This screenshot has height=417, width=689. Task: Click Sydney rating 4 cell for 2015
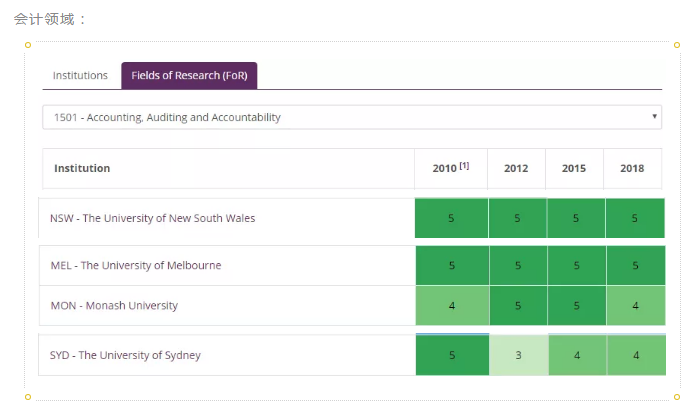[577, 355]
